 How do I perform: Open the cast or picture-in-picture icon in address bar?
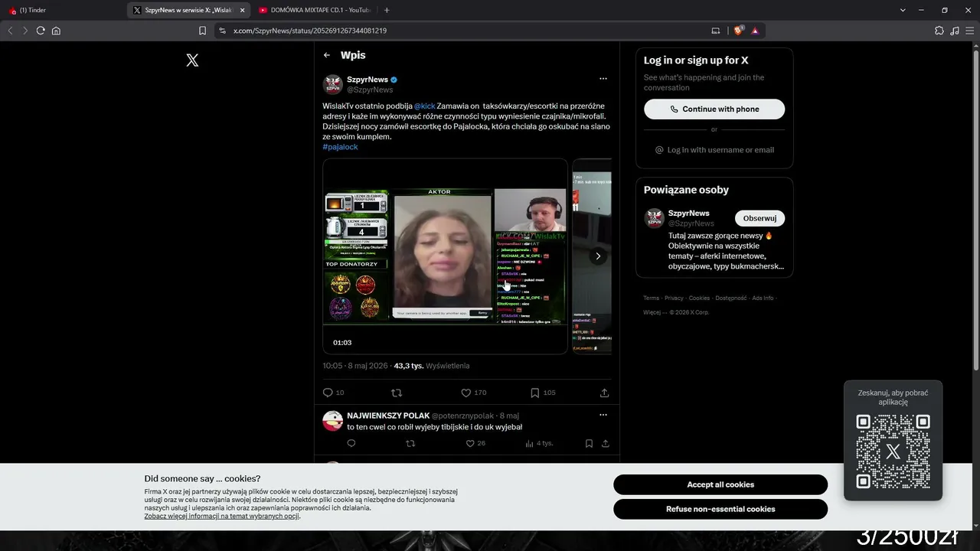[x=716, y=31]
